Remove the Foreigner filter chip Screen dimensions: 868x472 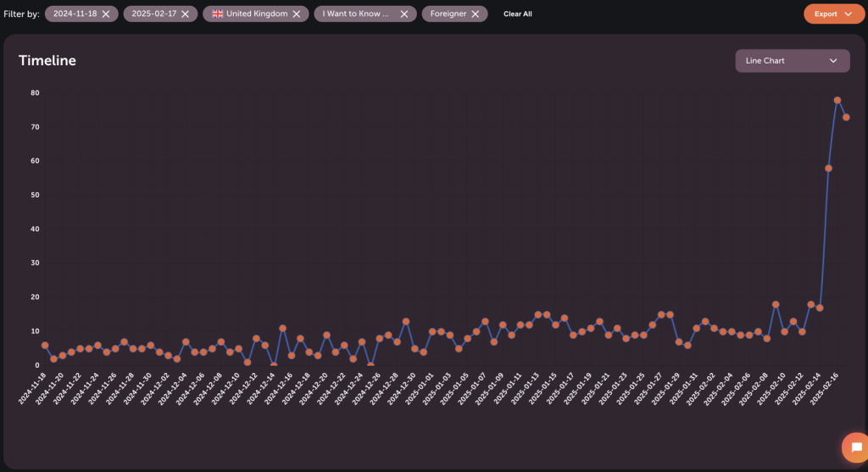click(475, 14)
